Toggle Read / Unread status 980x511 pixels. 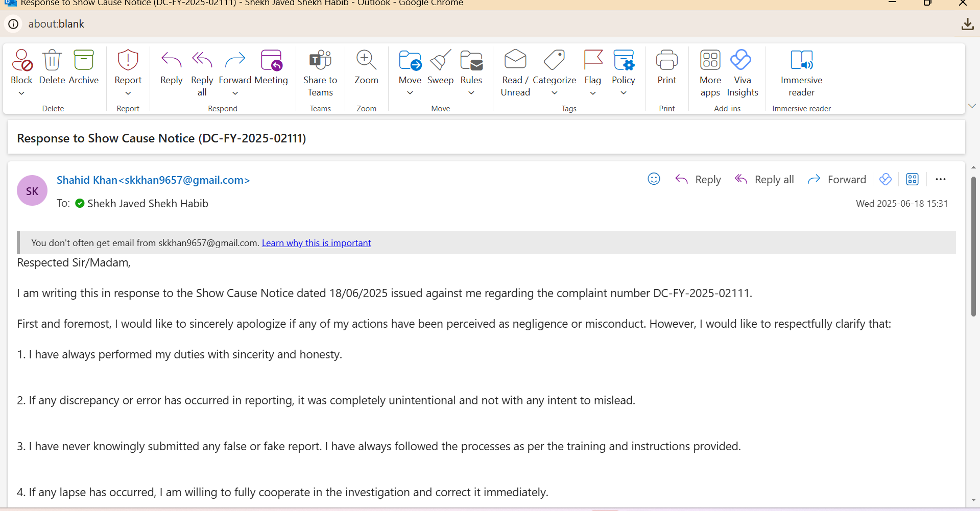pos(515,61)
